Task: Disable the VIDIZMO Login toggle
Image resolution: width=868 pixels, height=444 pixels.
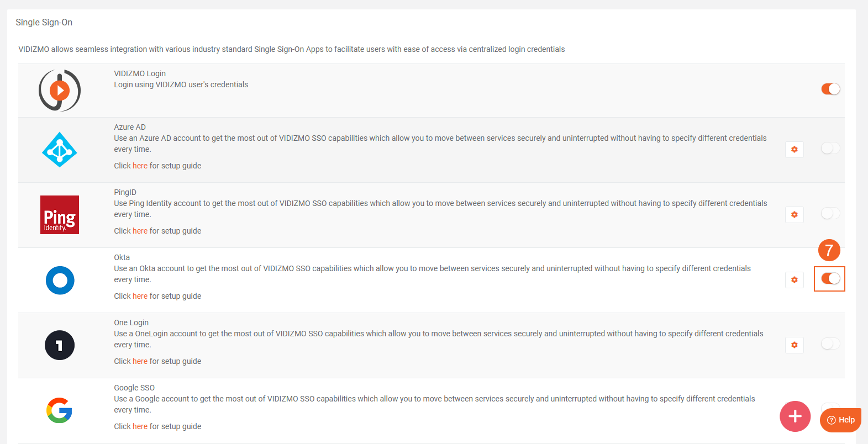Action: [830, 89]
